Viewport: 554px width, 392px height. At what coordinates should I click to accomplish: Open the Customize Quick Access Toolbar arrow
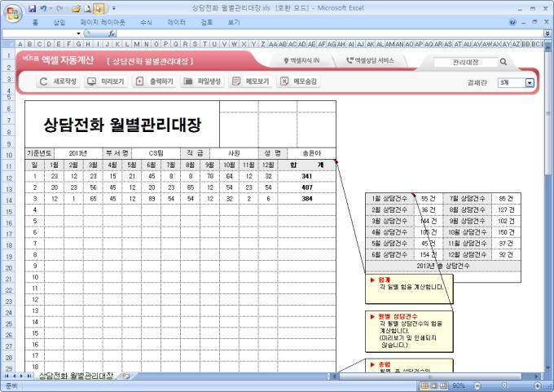114,8
